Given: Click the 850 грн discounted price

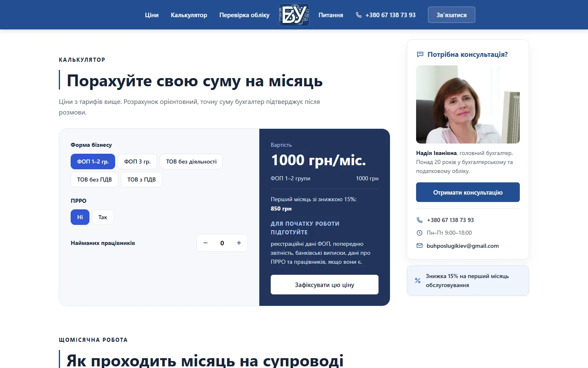Looking at the screenshot, I should click(281, 209).
